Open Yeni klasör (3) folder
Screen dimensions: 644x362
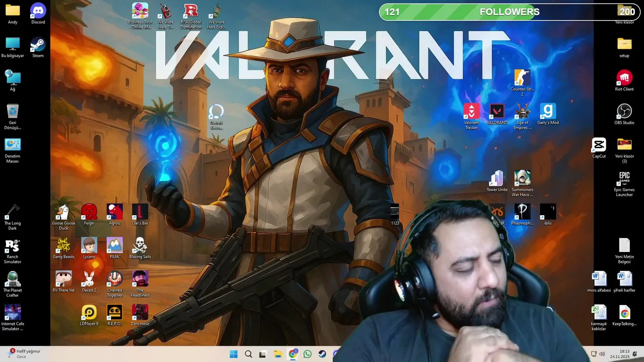point(624,150)
